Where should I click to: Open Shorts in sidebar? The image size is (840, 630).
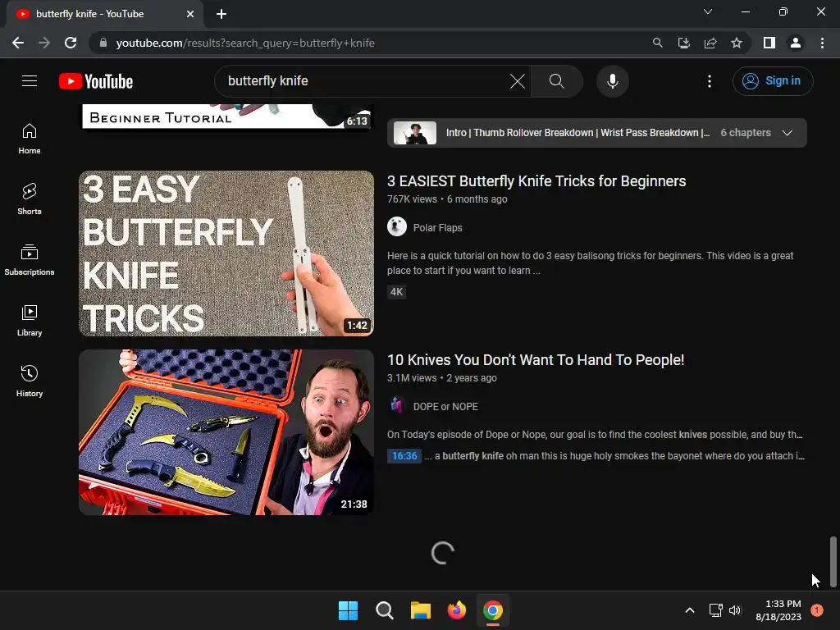[30, 199]
